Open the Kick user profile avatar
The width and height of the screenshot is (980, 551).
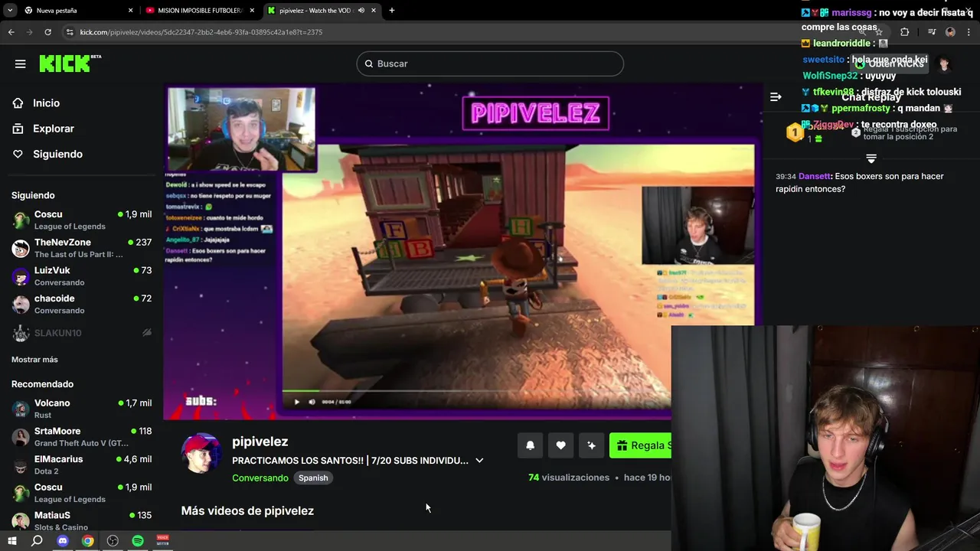[944, 64]
